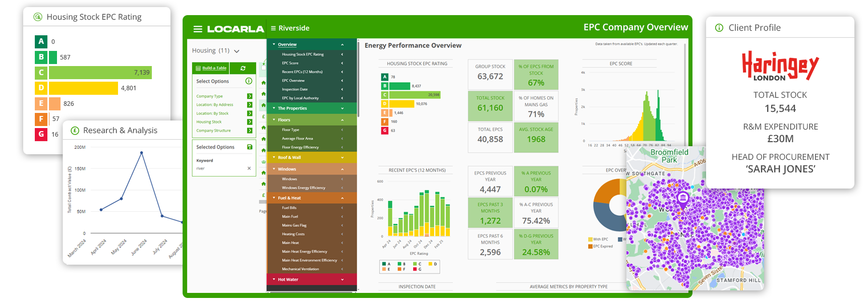Open the LOCARLA hamburger menu icon
868x304 pixels.
[x=198, y=29]
